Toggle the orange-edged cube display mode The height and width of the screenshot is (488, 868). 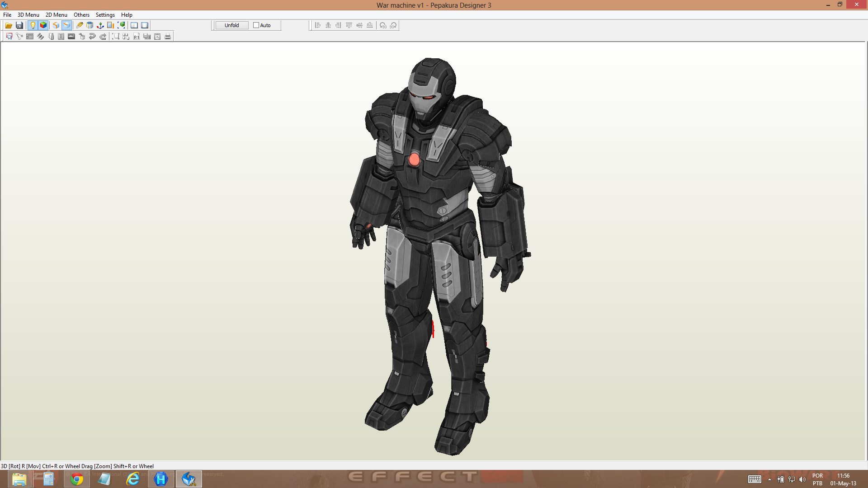(56, 25)
